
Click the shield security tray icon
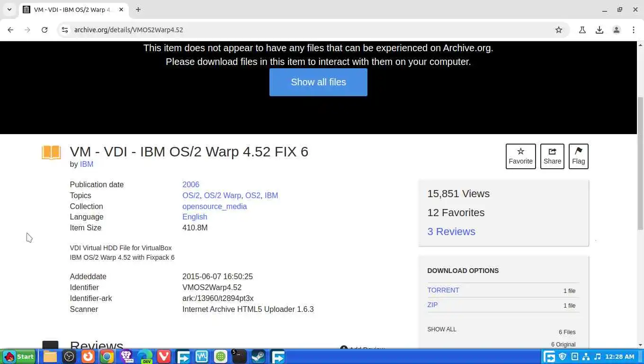point(563,356)
